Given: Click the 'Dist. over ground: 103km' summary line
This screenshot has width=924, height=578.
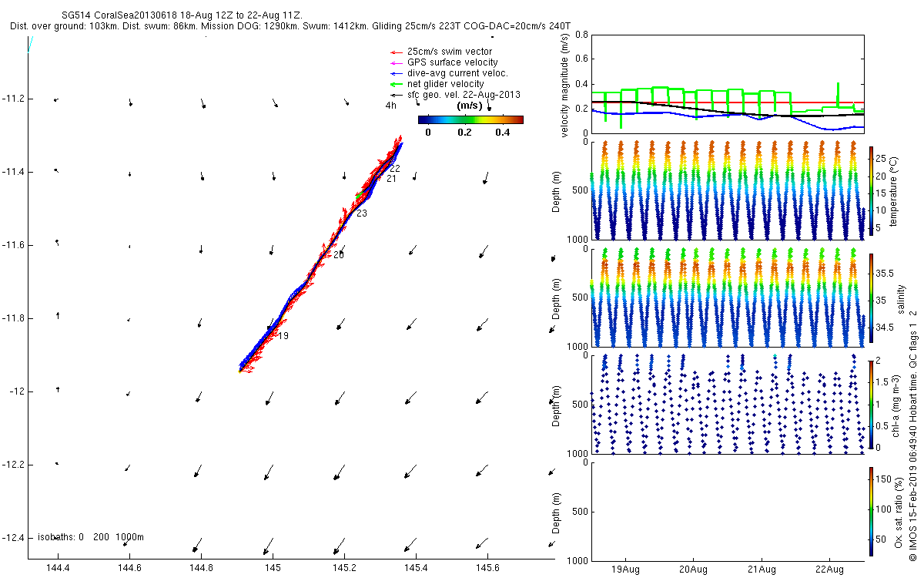Looking at the screenshot, I should tap(291, 25).
